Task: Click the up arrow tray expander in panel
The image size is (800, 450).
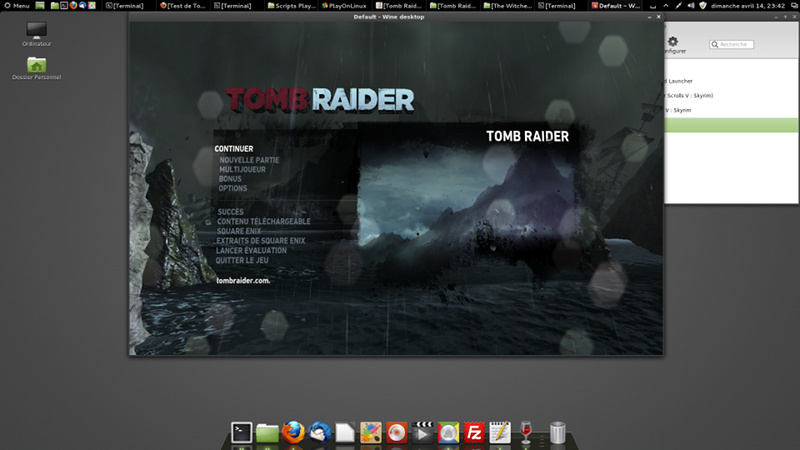Action: click(x=666, y=6)
